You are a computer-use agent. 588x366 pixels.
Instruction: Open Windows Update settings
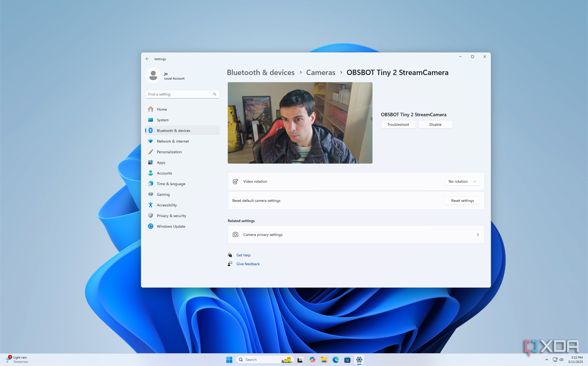[x=183, y=226]
